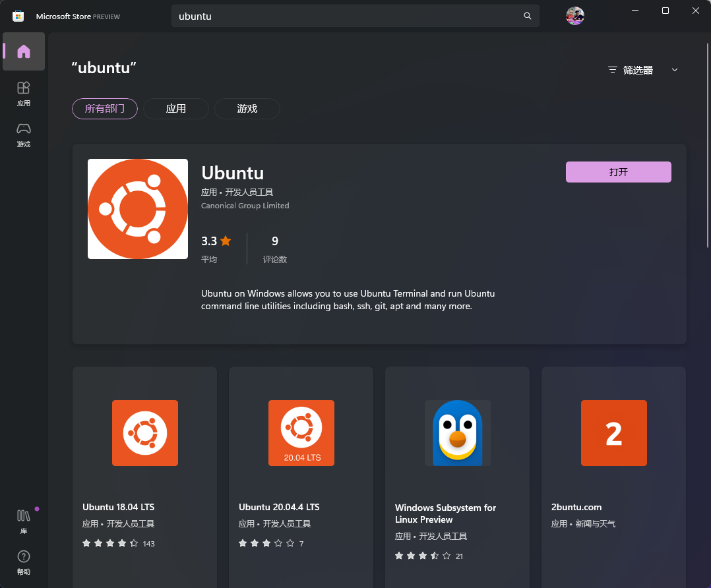Open the 库 (Library) sidebar icon
This screenshot has height=588, width=711.
[x=24, y=521]
